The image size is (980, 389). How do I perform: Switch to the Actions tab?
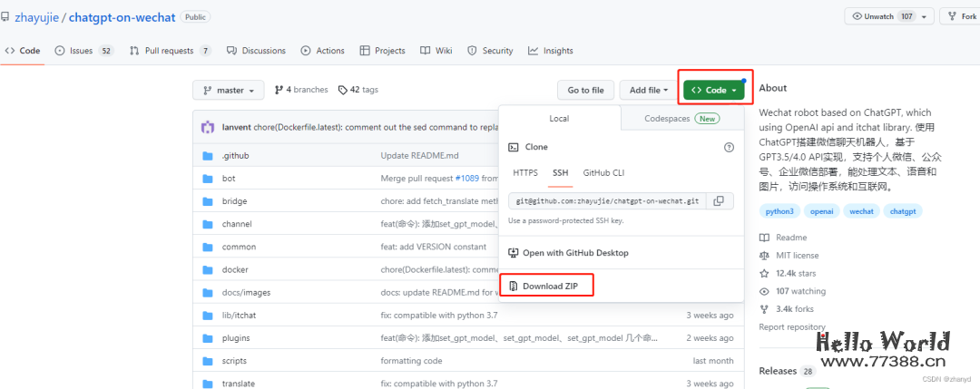322,51
